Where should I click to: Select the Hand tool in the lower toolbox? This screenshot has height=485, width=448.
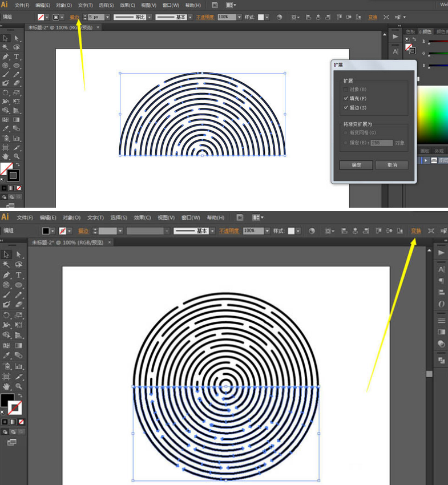click(6, 386)
